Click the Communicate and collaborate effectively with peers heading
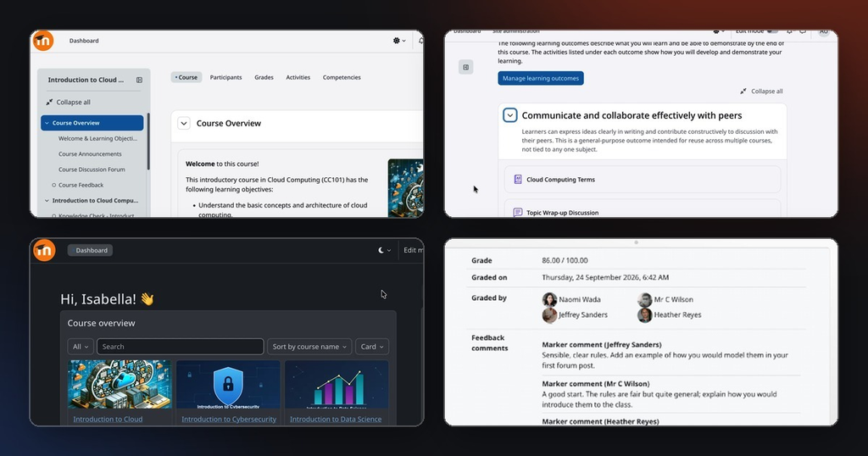Image resolution: width=868 pixels, height=456 pixels. (x=632, y=115)
